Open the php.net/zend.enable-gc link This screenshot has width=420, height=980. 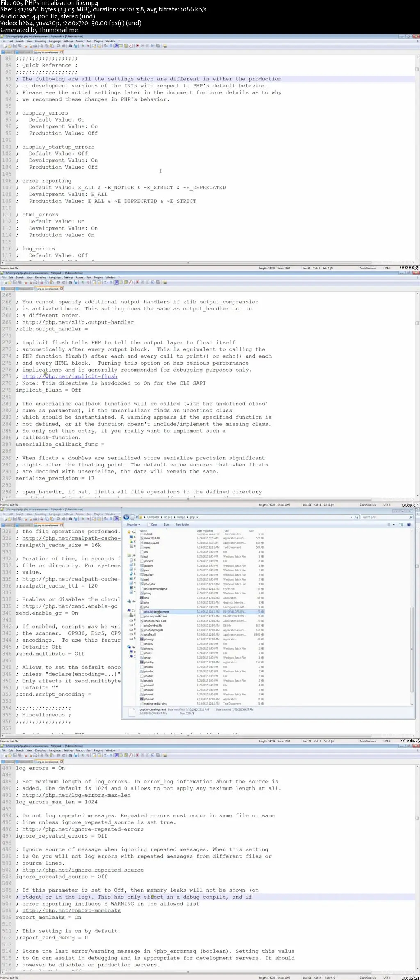70,606
